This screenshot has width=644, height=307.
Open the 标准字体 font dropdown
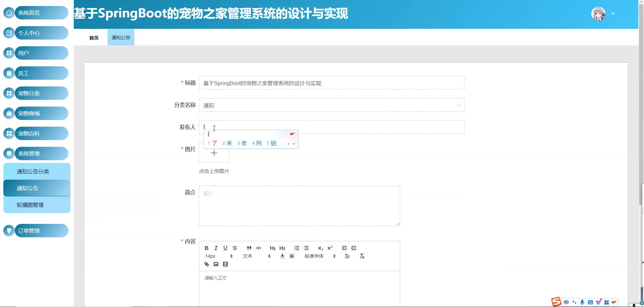tap(320, 256)
